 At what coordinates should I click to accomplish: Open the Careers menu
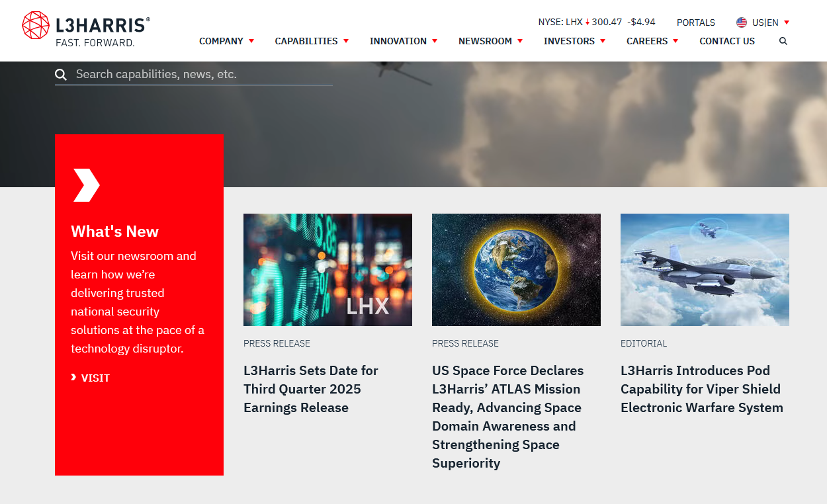point(652,41)
